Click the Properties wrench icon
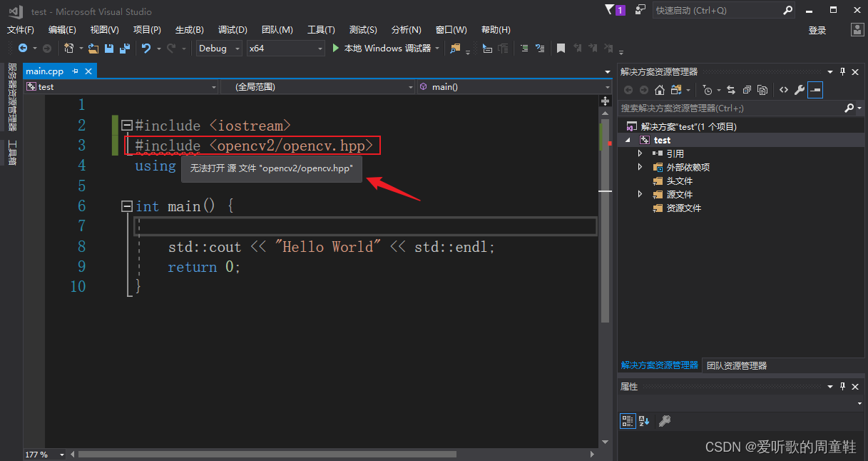868x461 pixels. 798,89
